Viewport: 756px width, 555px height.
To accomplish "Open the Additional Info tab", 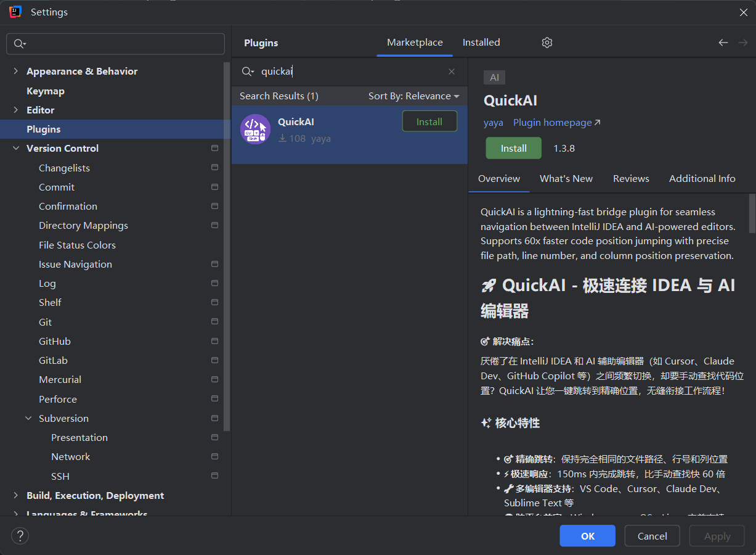I will (702, 178).
